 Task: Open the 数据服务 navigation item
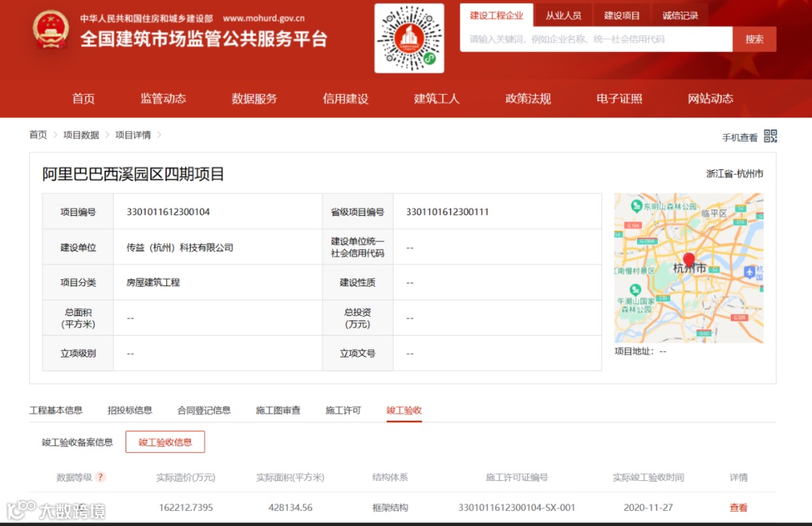[254, 99]
